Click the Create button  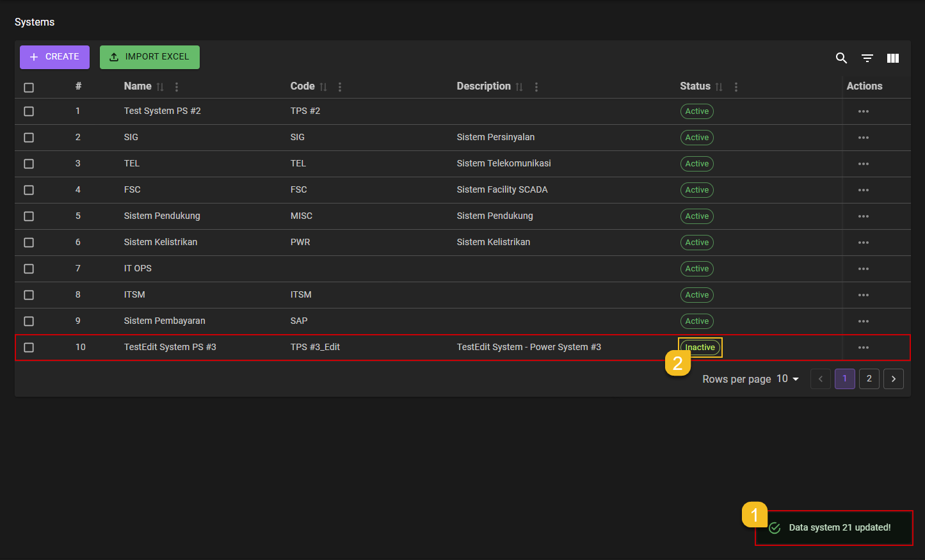click(54, 57)
